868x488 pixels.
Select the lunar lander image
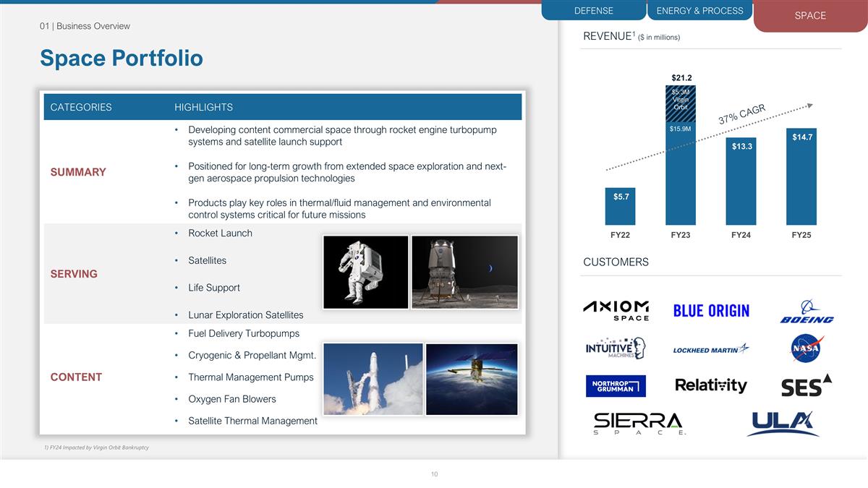464,272
